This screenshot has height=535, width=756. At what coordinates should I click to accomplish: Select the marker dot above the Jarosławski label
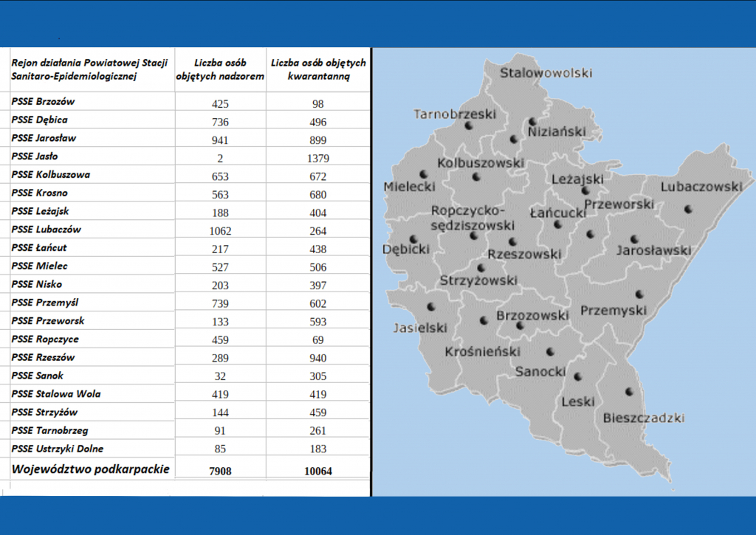pyautogui.click(x=634, y=238)
